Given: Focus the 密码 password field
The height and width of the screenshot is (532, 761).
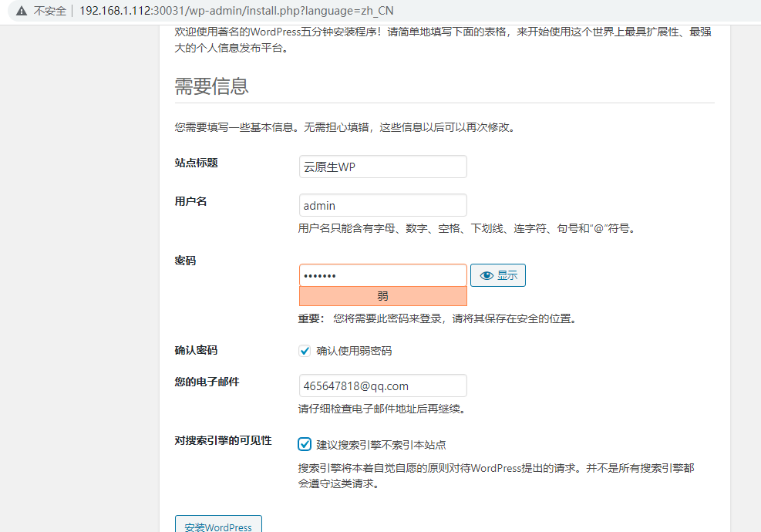Looking at the screenshot, I should pyautogui.click(x=383, y=275).
